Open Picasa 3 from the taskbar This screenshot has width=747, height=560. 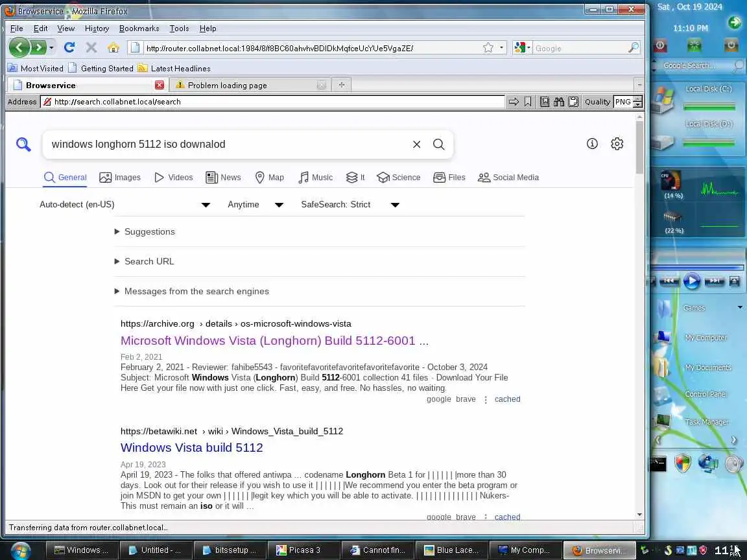coord(304,550)
